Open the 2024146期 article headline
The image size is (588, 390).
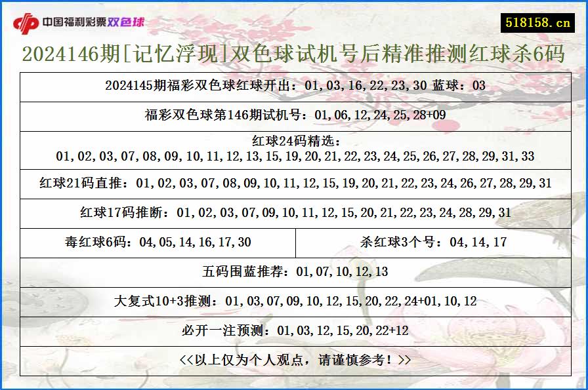pyautogui.click(x=294, y=57)
